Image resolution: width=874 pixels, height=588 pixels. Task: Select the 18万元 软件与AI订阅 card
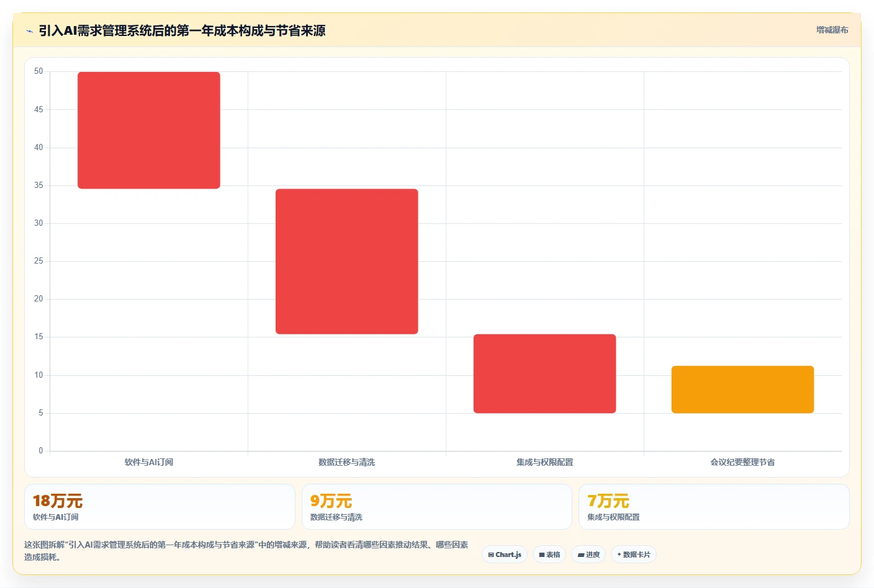(x=160, y=507)
